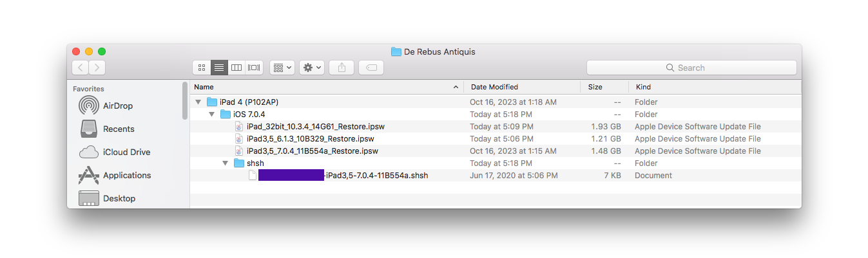Click the sidebar scrollbar

click(x=185, y=100)
